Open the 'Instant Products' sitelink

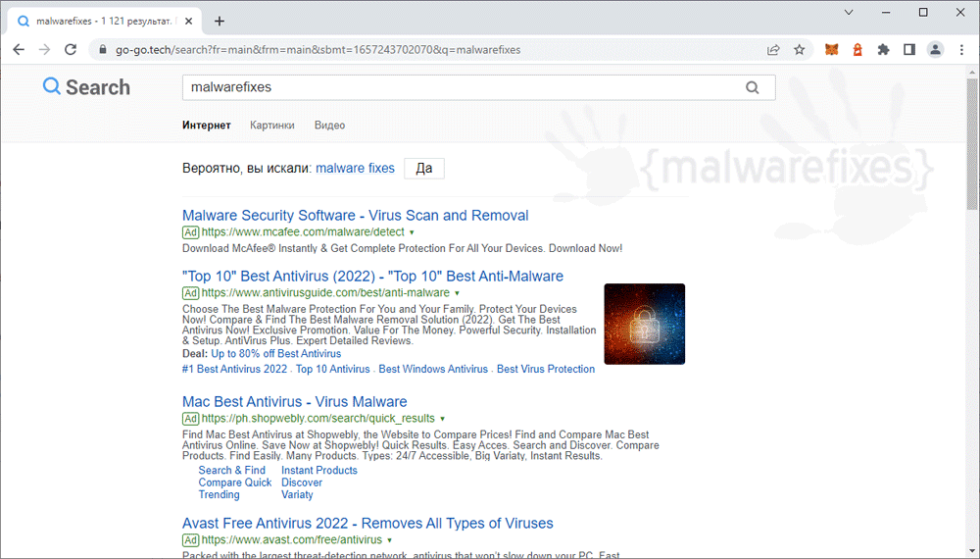319,470
